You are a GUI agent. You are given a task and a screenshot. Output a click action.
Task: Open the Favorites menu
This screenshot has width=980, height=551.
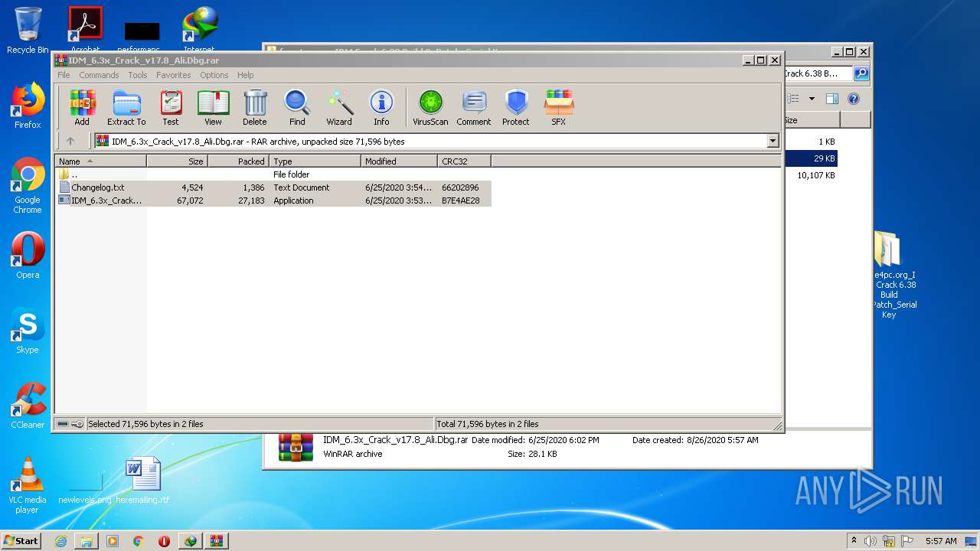(x=174, y=75)
